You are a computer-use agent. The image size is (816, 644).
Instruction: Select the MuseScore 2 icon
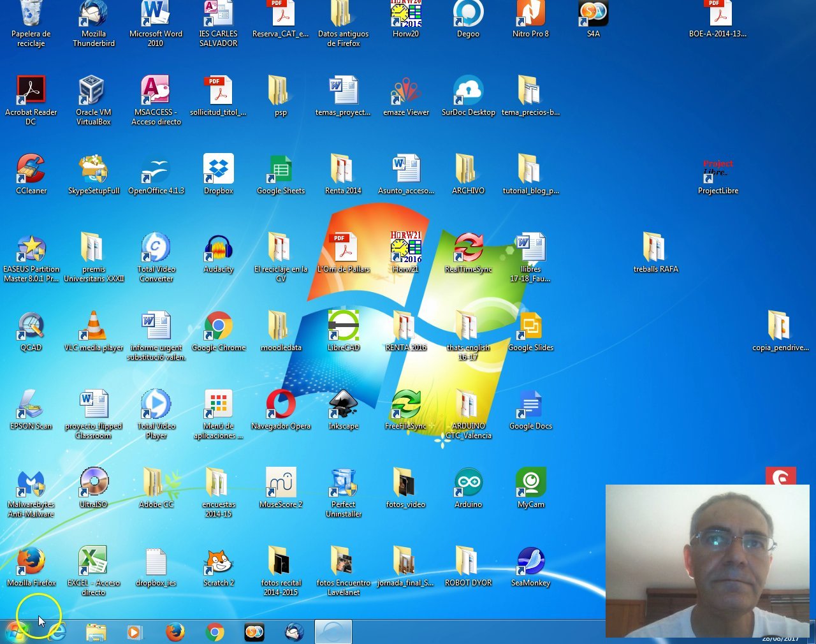280,483
